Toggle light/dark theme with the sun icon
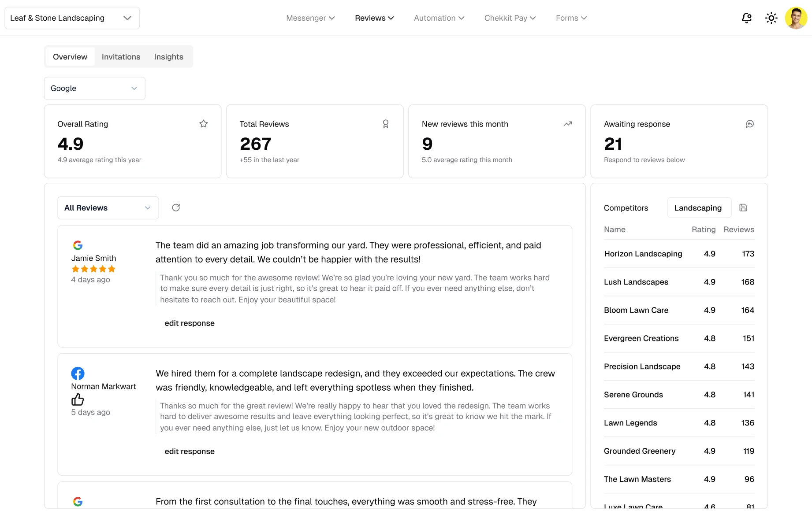Image resolution: width=812 pixels, height=518 pixels. tap(771, 18)
